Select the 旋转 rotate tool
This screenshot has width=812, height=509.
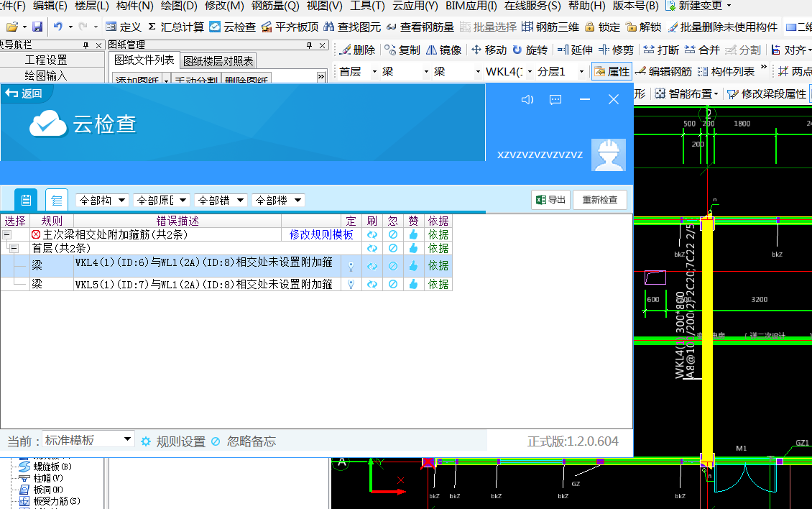(x=530, y=50)
